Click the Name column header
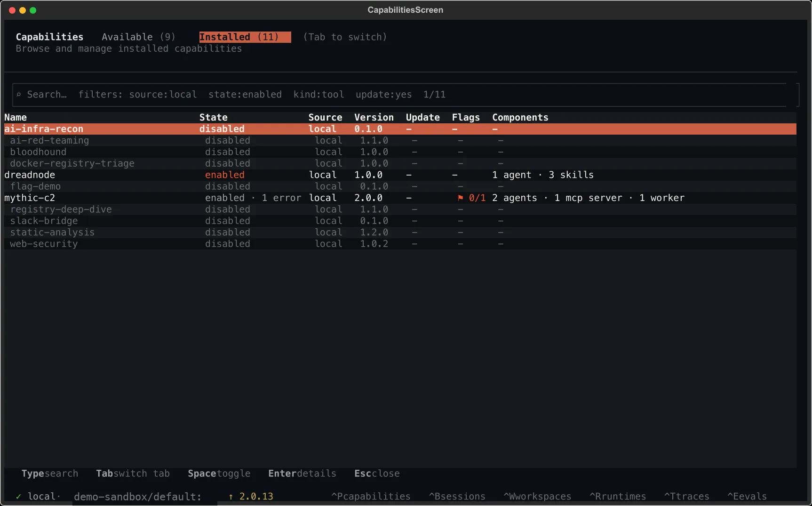The height and width of the screenshot is (506, 812). 16,117
